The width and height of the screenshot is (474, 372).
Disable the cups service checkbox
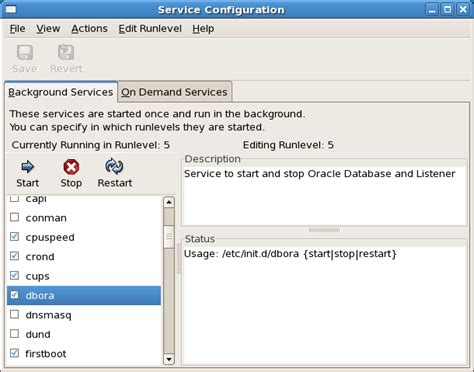[14, 276]
